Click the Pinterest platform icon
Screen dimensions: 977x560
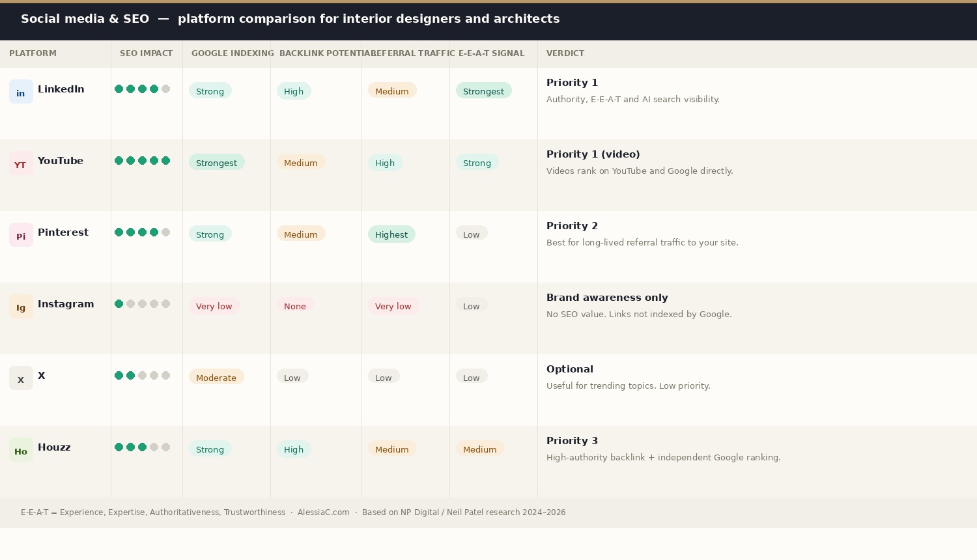21,235
